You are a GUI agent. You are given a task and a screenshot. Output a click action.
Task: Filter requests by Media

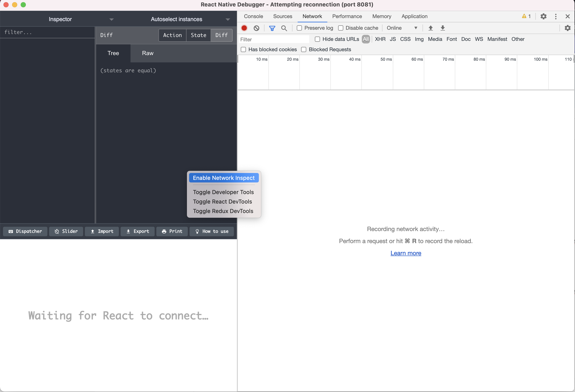pos(435,39)
